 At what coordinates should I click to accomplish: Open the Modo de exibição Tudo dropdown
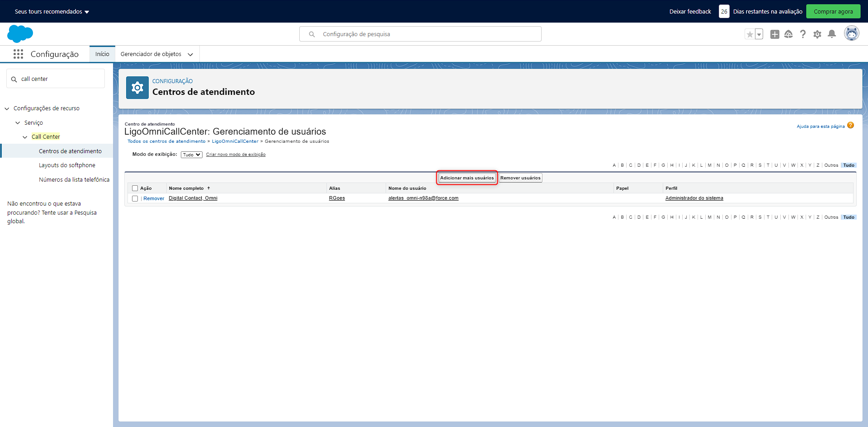click(x=192, y=155)
